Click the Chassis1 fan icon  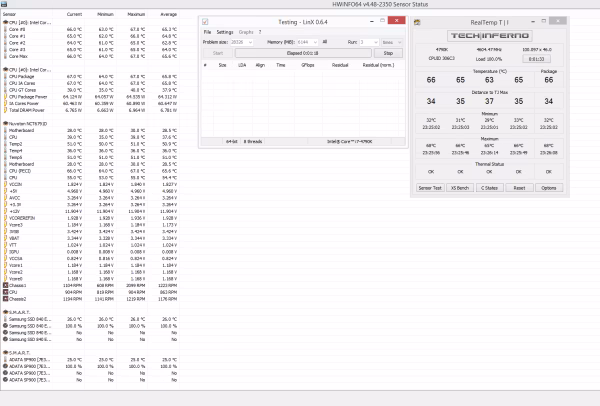(x=5, y=285)
